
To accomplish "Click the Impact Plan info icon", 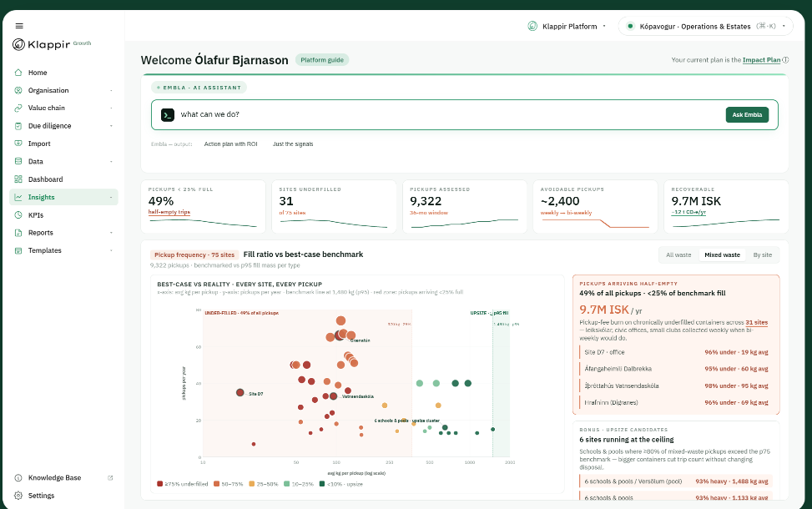I will (785, 60).
